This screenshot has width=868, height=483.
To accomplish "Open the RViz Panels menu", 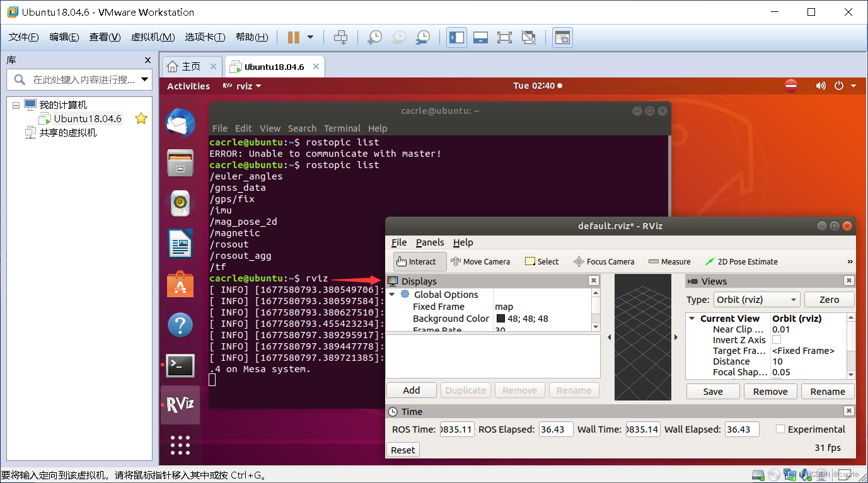I will 430,242.
